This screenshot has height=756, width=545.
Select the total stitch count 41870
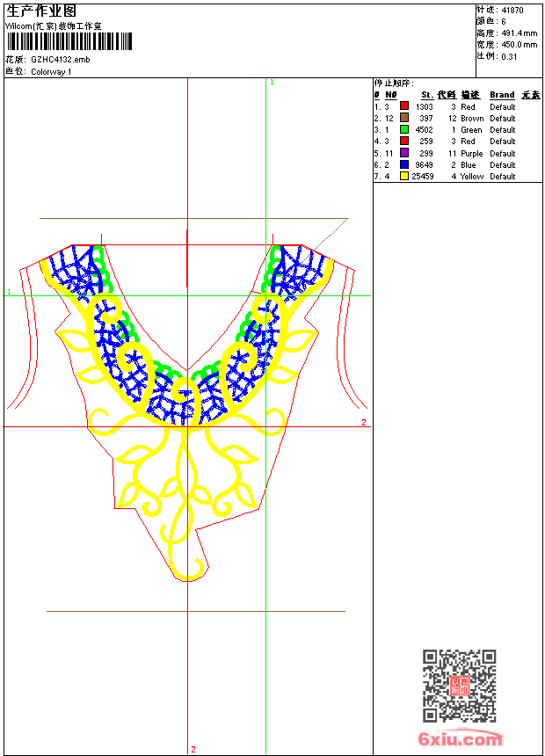[512, 10]
